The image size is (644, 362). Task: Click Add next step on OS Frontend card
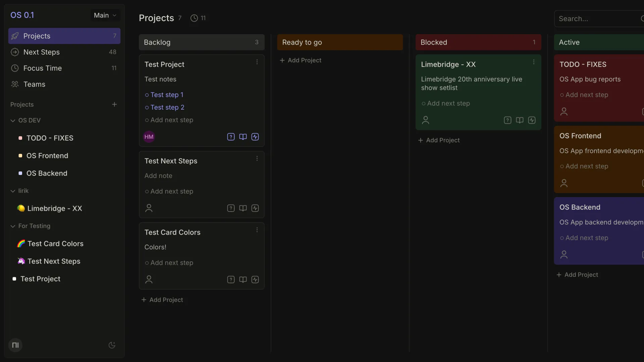pyautogui.click(x=587, y=166)
